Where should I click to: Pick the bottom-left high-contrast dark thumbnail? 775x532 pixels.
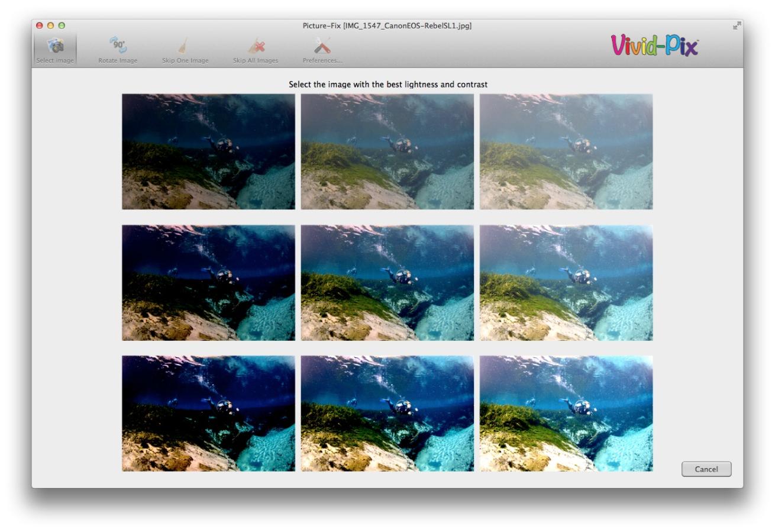[208, 414]
